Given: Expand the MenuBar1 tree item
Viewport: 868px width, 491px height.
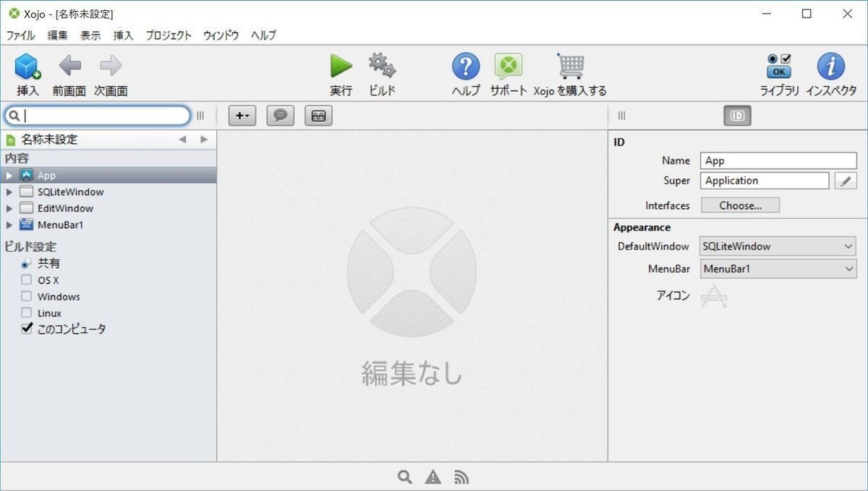Looking at the screenshot, I should coord(9,225).
